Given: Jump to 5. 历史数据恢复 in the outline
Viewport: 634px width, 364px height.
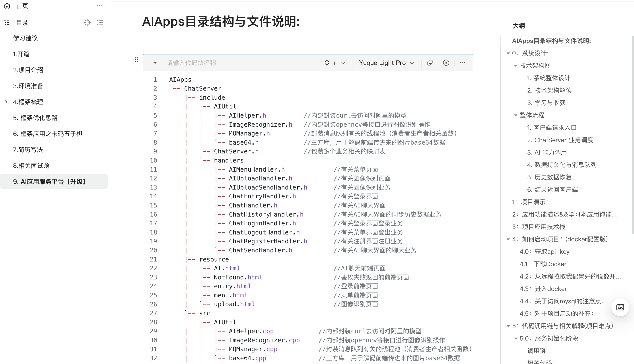Looking at the screenshot, I should click(549, 177).
